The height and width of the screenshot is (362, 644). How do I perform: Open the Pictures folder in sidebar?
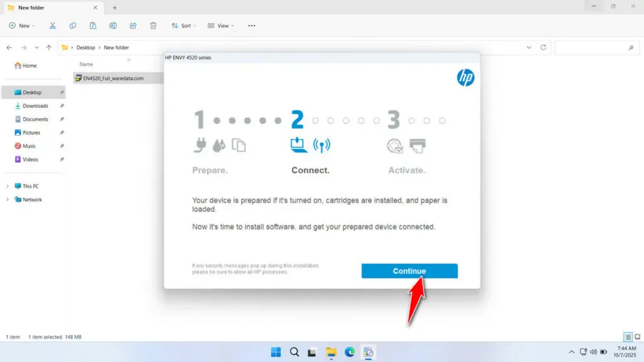(31, 133)
